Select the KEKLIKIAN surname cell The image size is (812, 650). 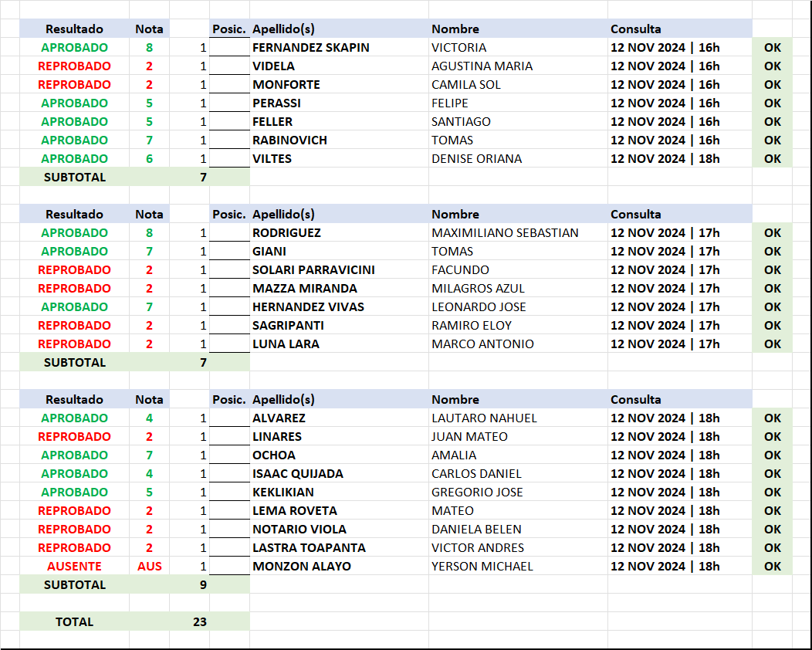(x=339, y=493)
